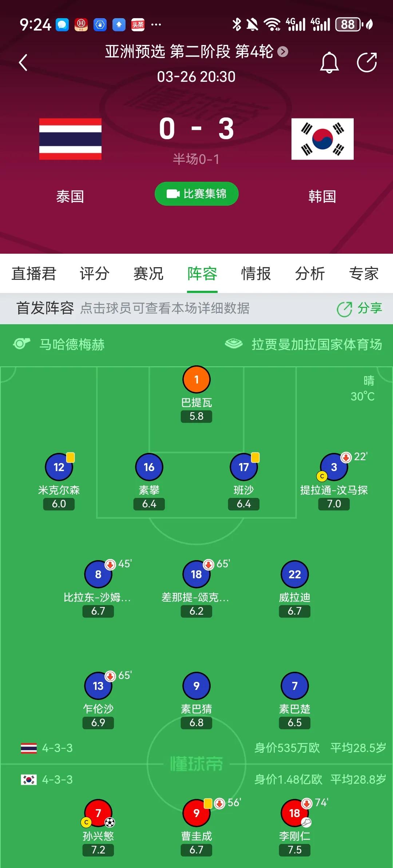
Task: Tap player 9 素巴猜 circle
Action: pyautogui.click(x=196, y=686)
